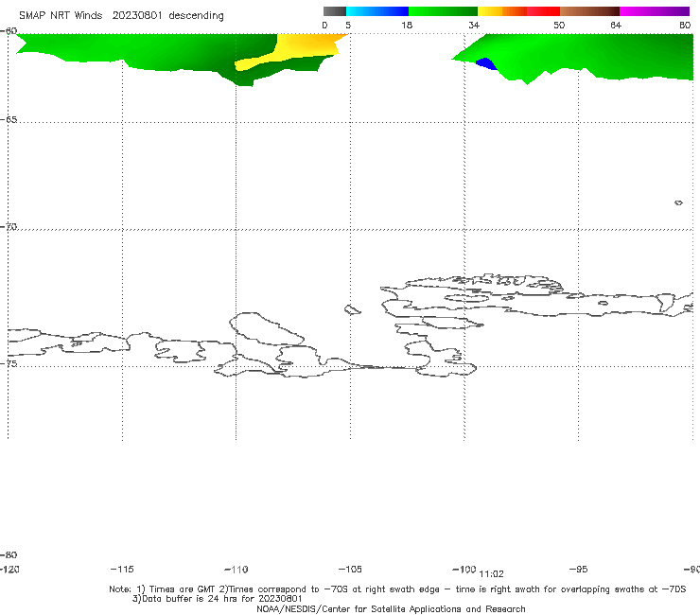The image size is (700, 615).
Task: Click the longitude label '-120'
Action: pyautogui.click(x=9, y=570)
